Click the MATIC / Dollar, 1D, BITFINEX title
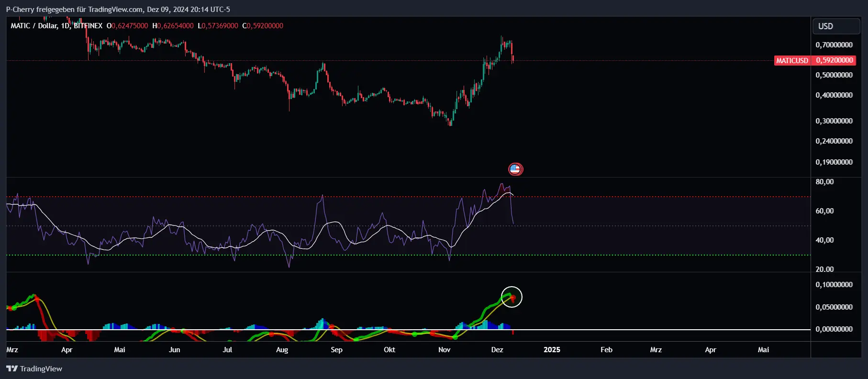 coord(56,26)
